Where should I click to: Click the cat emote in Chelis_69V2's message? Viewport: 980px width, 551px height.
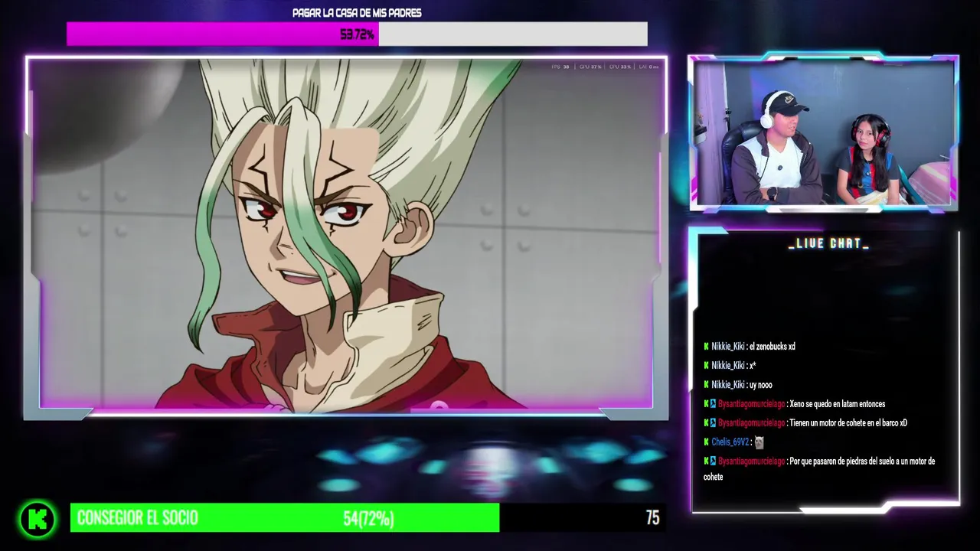[x=759, y=442]
